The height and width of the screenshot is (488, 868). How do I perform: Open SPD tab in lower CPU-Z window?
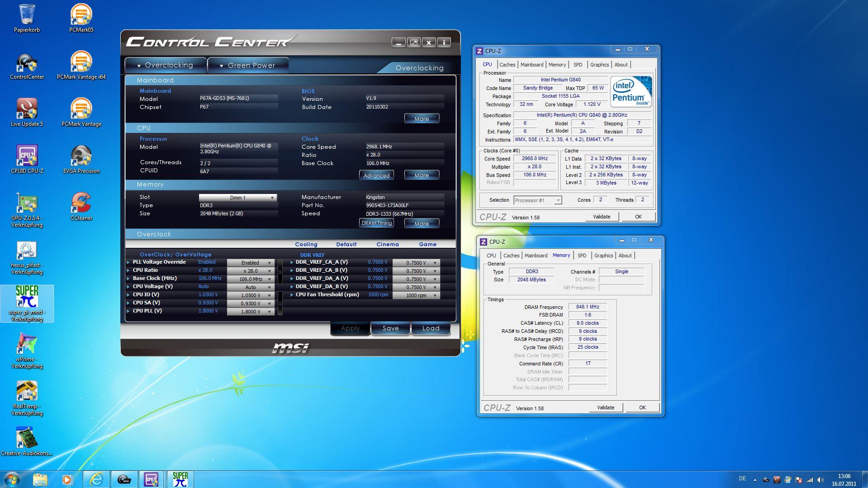point(582,256)
